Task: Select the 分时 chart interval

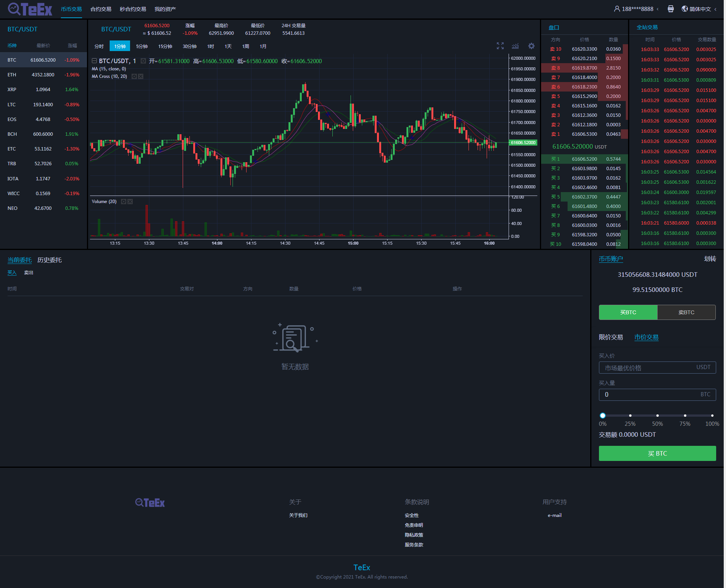Action: tap(99, 46)
